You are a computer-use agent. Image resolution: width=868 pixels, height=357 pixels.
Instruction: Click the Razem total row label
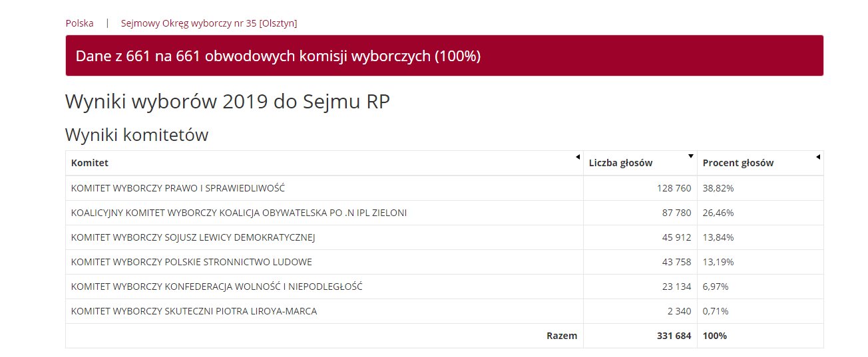click(x=562, y=336)
